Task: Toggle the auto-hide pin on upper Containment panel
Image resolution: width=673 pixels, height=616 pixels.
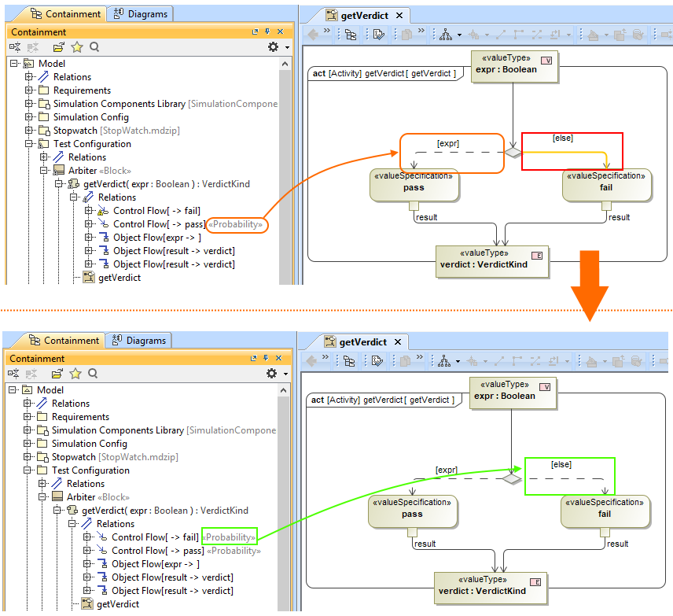Action: coord(267,32)
